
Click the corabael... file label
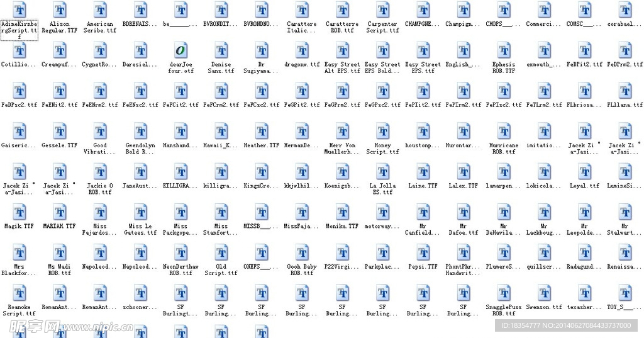coord(625,24)
